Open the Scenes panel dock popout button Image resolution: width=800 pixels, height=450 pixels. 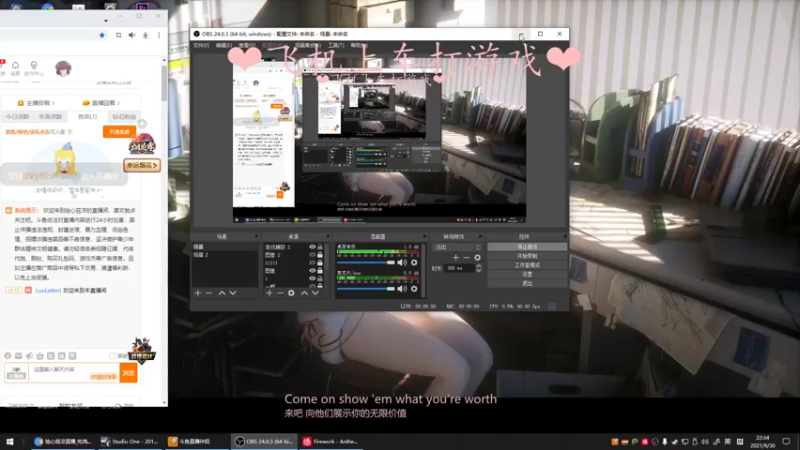pos(256,237)
